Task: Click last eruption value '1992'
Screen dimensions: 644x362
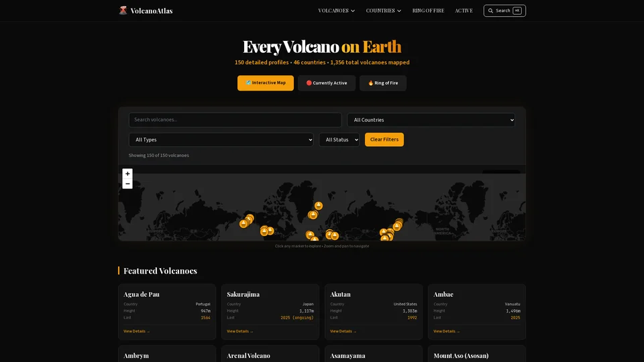Action: 412,318
